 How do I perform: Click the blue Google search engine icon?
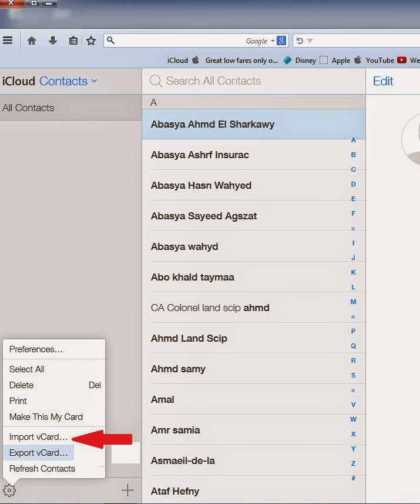(281, 41)
